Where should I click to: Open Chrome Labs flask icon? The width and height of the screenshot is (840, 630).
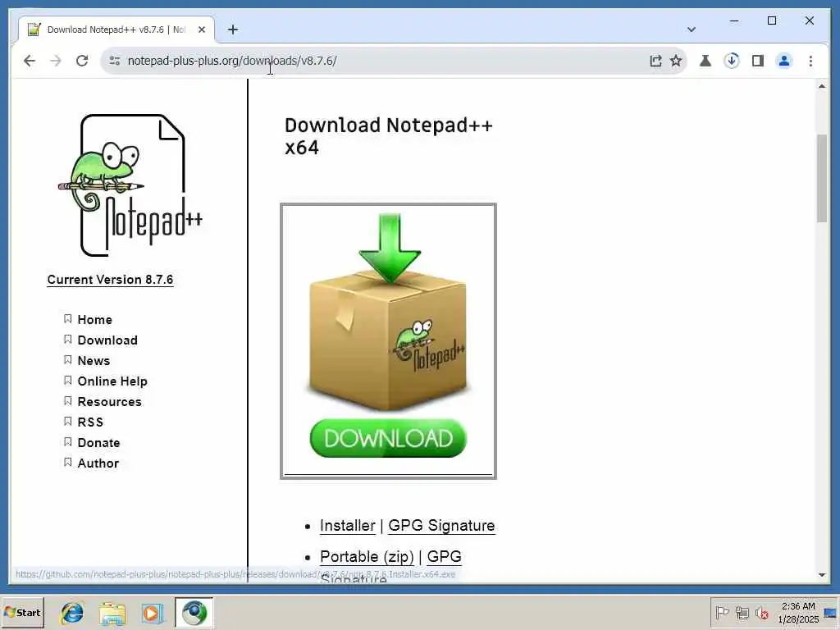(705, 61)
